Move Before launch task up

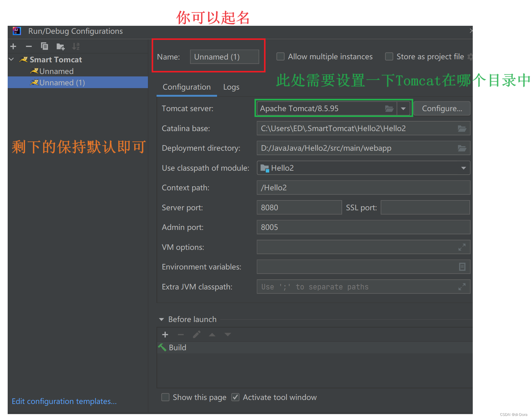coord(212,335)
